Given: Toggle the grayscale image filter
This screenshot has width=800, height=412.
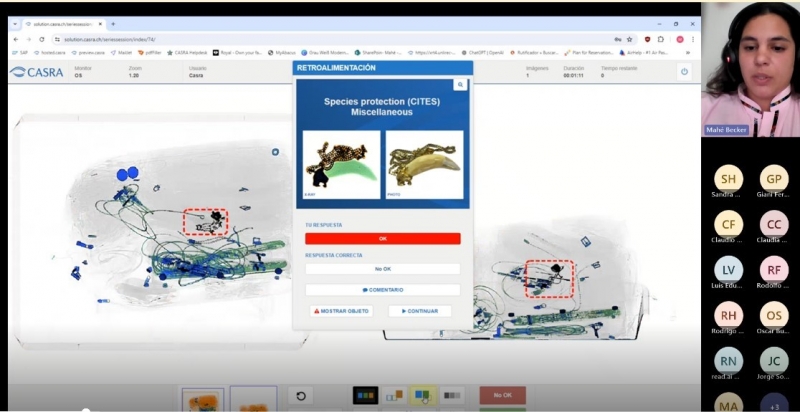Looking at the screenshot, I should point(453,396).
